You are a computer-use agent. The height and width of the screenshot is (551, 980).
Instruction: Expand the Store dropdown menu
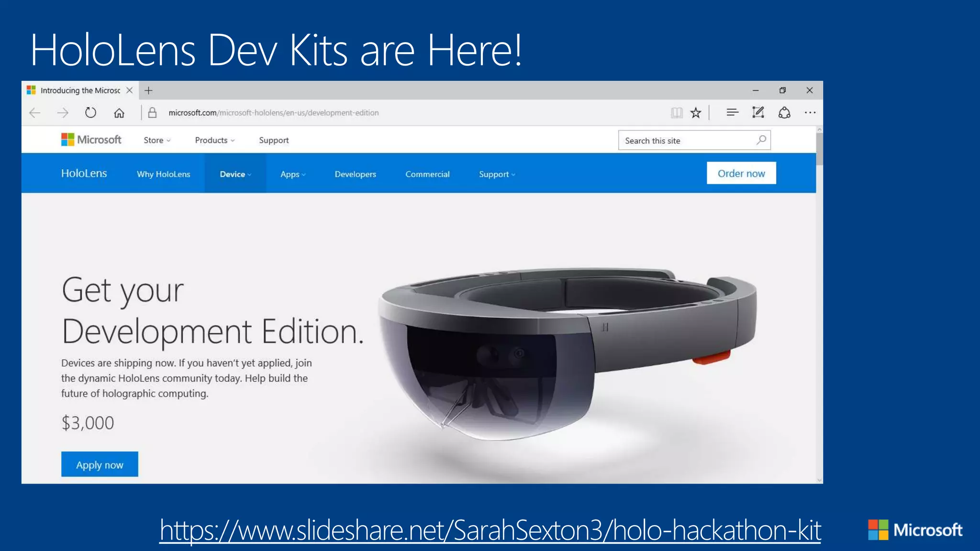(x=157, y=140)
